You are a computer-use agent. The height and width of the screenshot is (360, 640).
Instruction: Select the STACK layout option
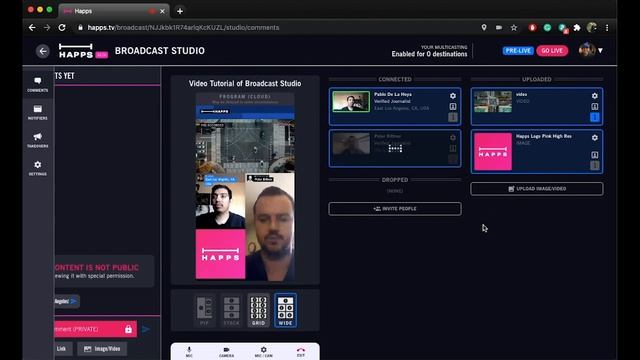tap(231, 310)
